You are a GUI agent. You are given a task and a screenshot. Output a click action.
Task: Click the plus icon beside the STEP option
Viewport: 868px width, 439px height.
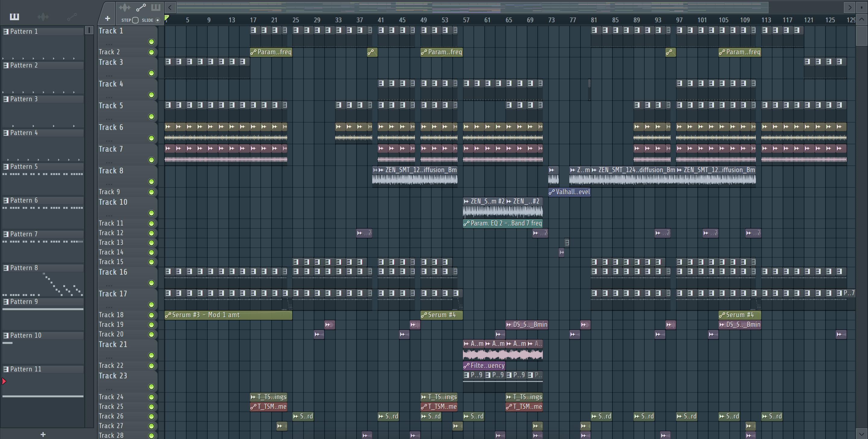pos(108,18)
